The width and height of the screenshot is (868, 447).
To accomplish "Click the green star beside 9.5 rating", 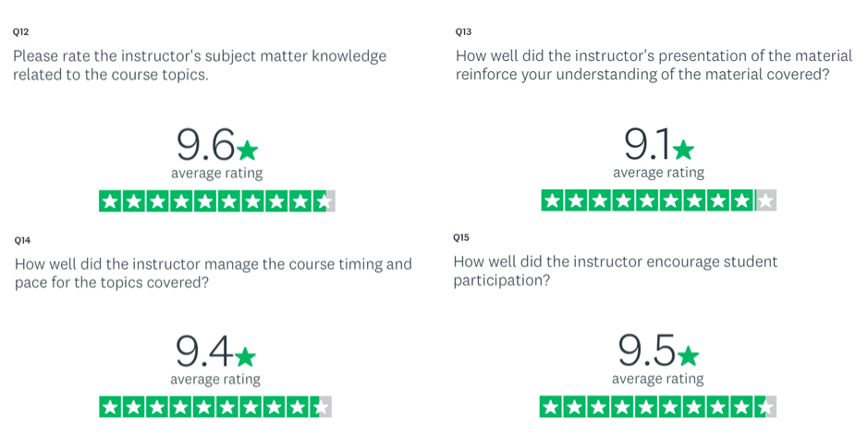I will click(688, 356).
